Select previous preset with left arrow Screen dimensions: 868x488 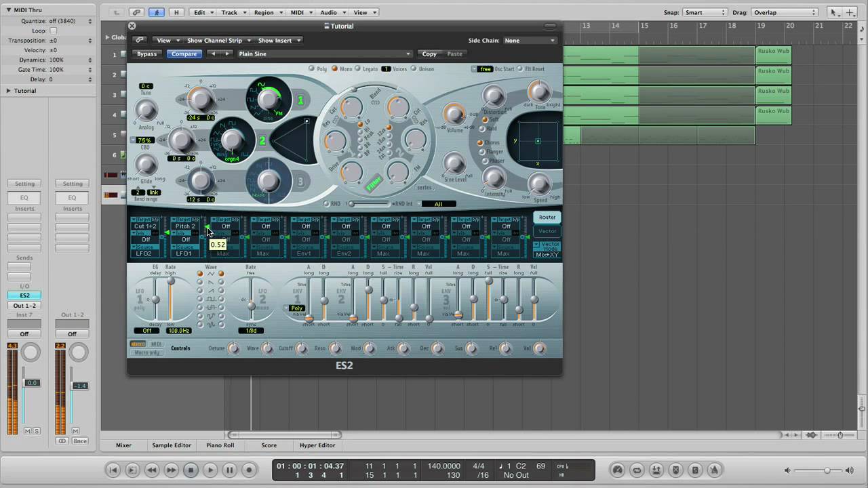pyautogui.click(x=213, y=54)
